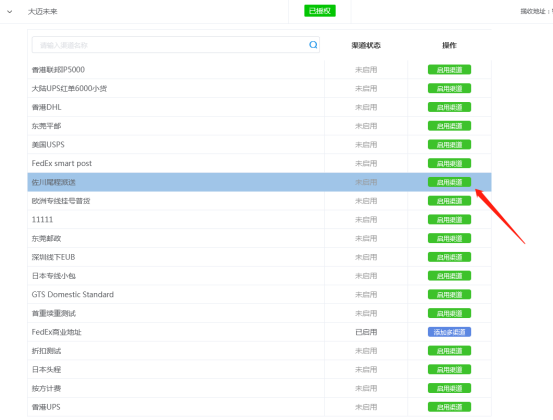Image resolution: width=553 pixels, height=420 pixels.
Task: Enable channel for 11111 row
Action: [449, 220]
